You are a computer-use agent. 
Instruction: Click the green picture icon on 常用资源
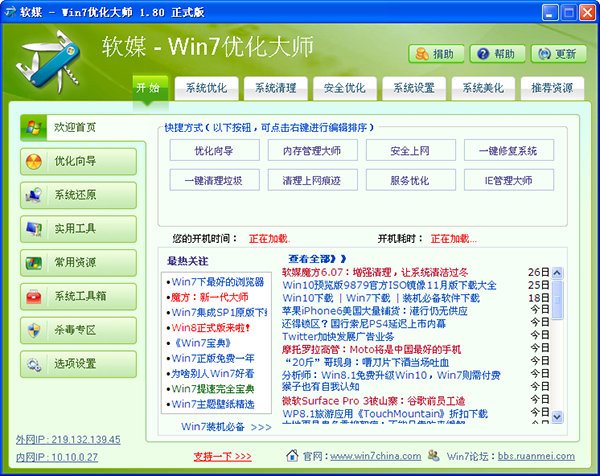coord(34,263)
